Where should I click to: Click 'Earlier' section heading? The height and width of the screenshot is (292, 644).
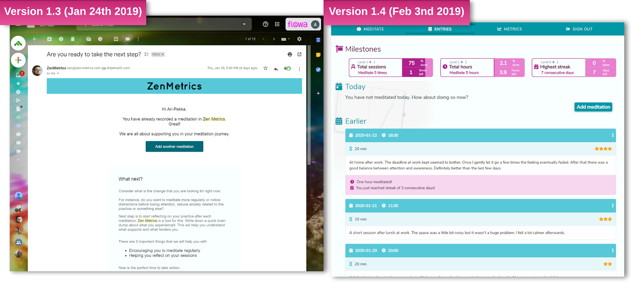tap(356, 121)
